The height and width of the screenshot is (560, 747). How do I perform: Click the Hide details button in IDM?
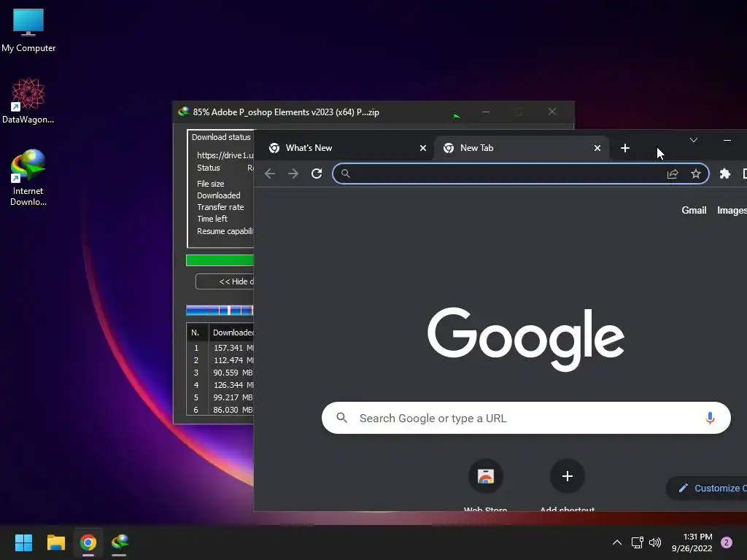point(225,281)
